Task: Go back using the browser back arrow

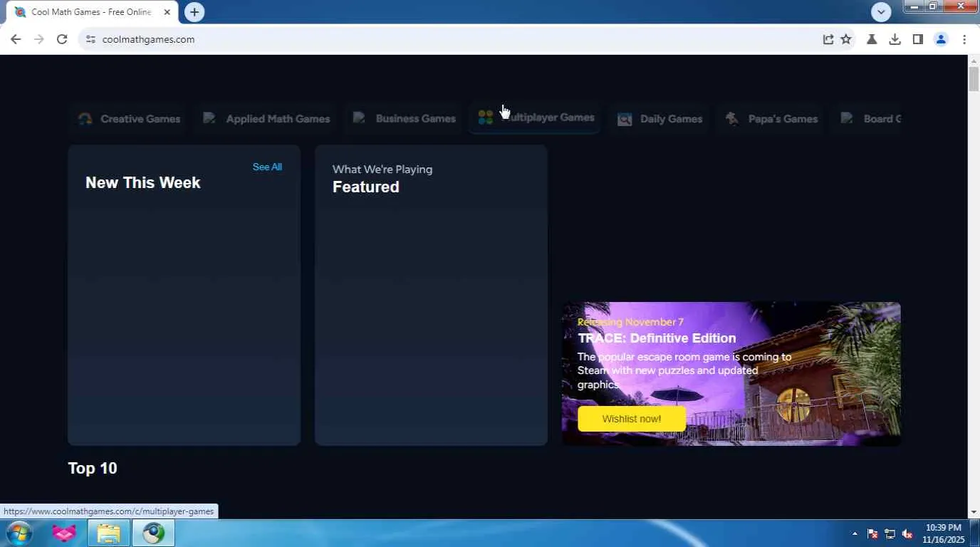Action: click(16, 39)
